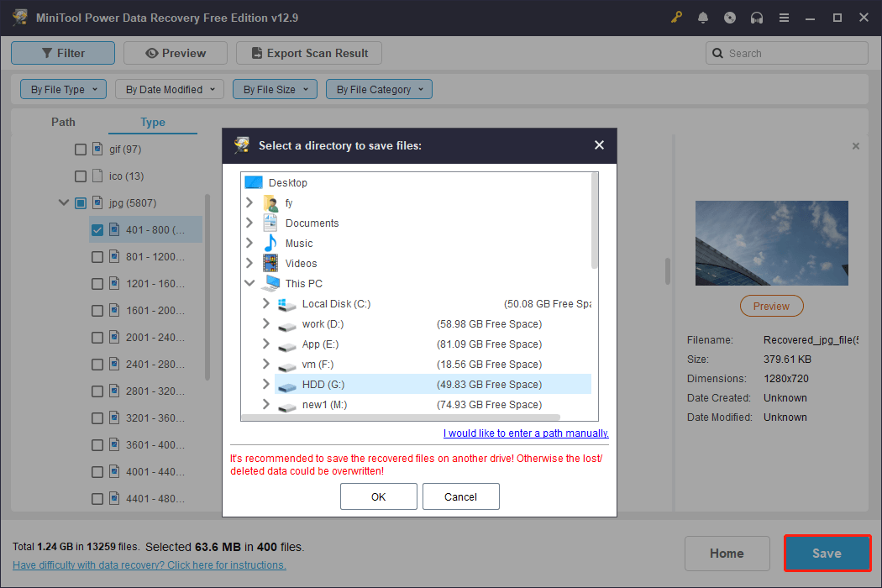882x588 pixels.
Task: Click the search magnifier icon
Action: tap(717, 54)
